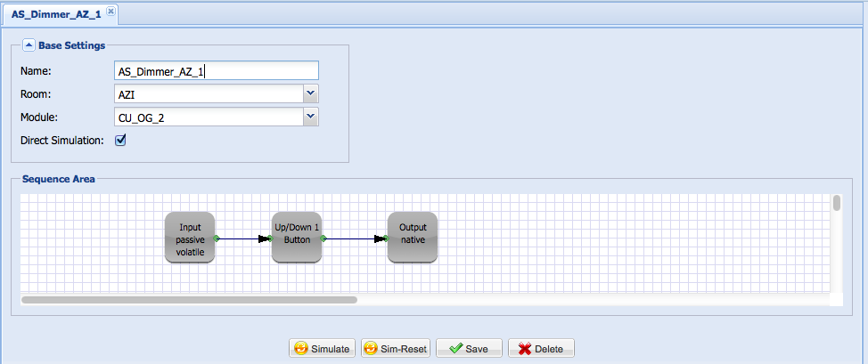868x364 pixels.
Task: Click the output connector of Input block
Action: (x=217, y=239)
